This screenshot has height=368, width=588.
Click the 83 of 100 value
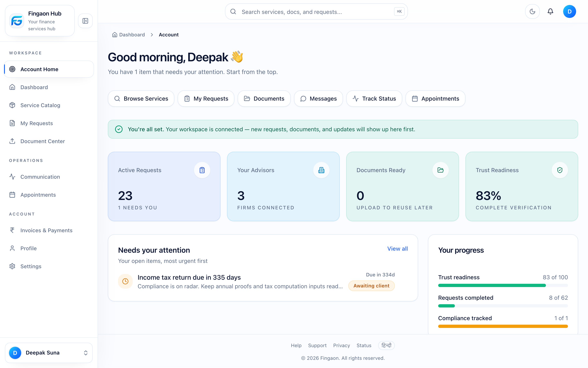click(555, 277)
